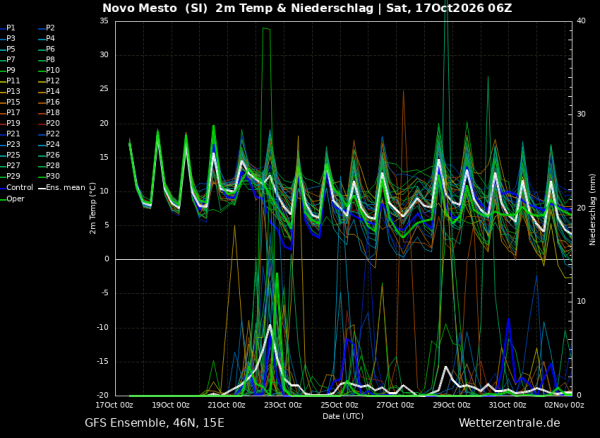
Task: Click the 29Oct 00z date tick
Action: click(x=451, y=405)
